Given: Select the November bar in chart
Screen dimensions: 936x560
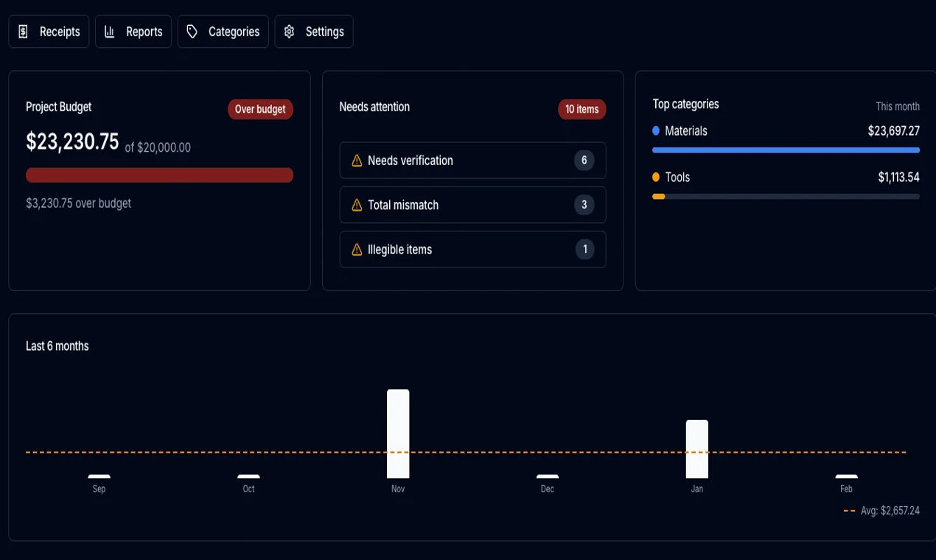Looking at the screenshot, I should point(398,433).
